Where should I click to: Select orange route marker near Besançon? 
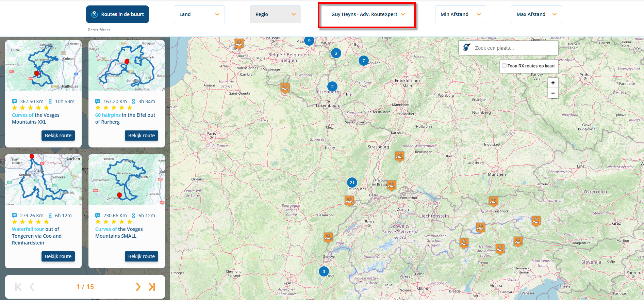tap(349, 201)
